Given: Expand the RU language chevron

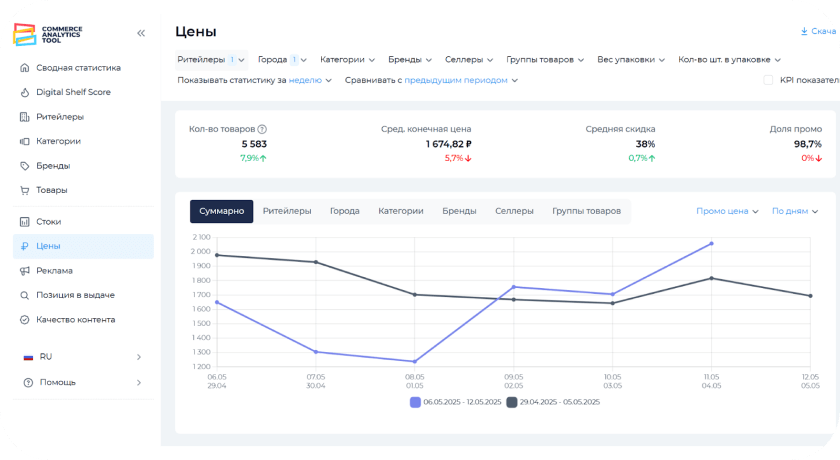Looking at the screenshot, I should click(139, 357).
